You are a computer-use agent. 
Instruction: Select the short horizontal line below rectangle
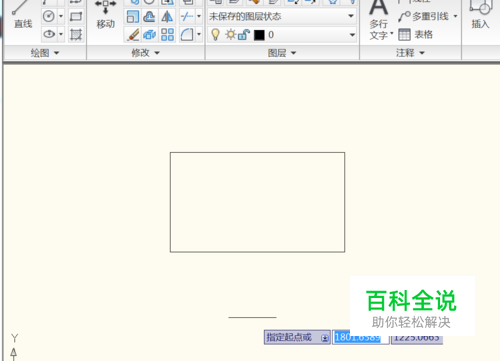pos(252,317)
